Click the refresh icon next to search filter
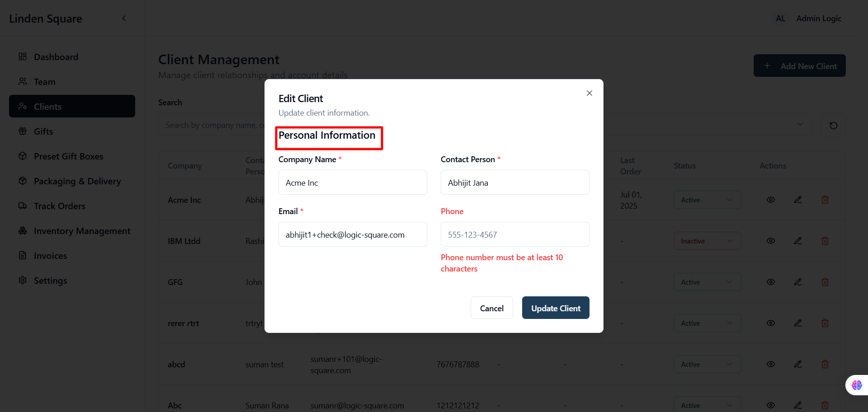The width and height of the screenshot is (868, 412). (x=833, y=125)
